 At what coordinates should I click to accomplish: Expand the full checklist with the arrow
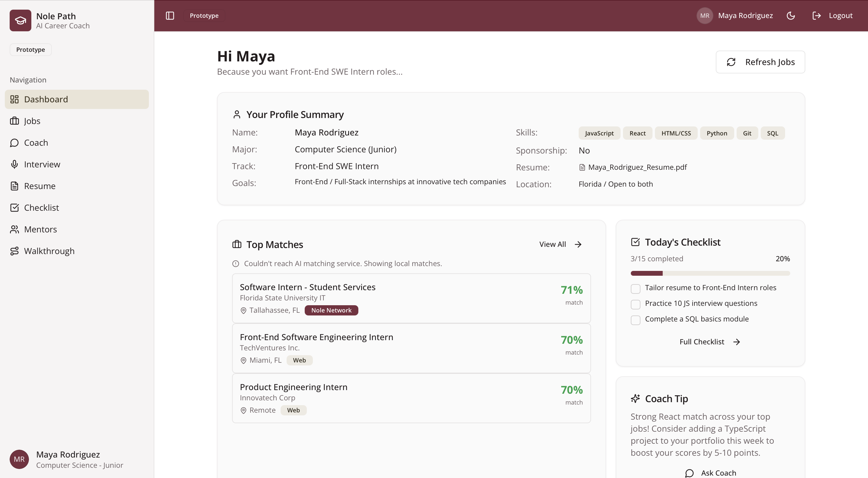736,342
